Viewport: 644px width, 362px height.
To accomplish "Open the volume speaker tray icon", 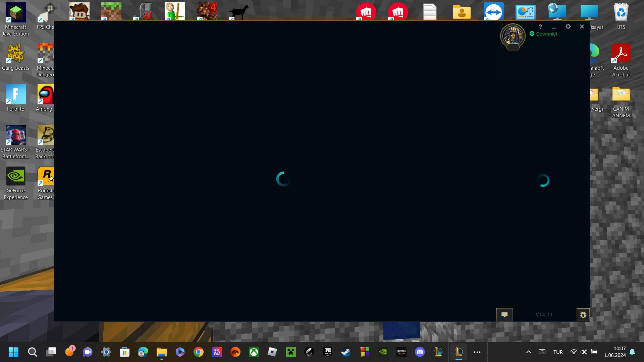I will tap(584, 352).
